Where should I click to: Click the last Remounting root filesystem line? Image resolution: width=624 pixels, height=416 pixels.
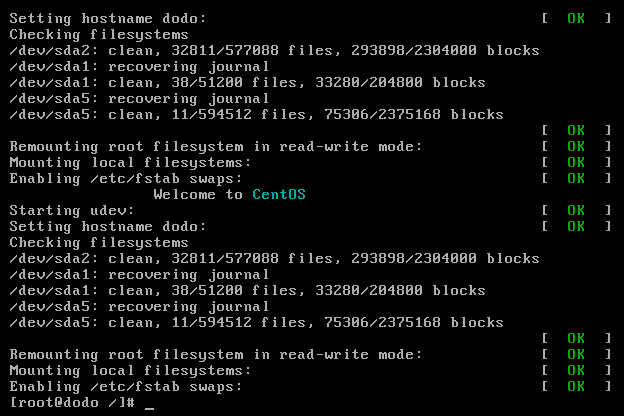click(x=215, y=354)
